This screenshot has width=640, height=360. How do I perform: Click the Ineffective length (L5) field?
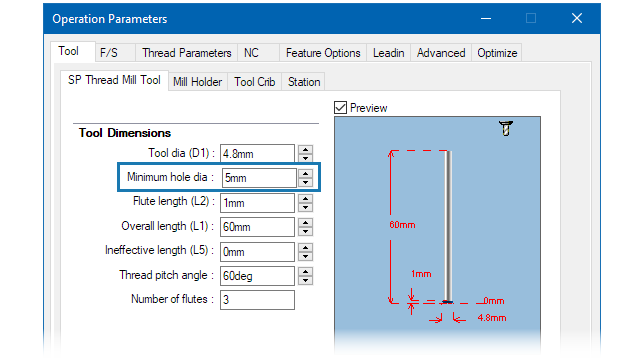[257, 252]
